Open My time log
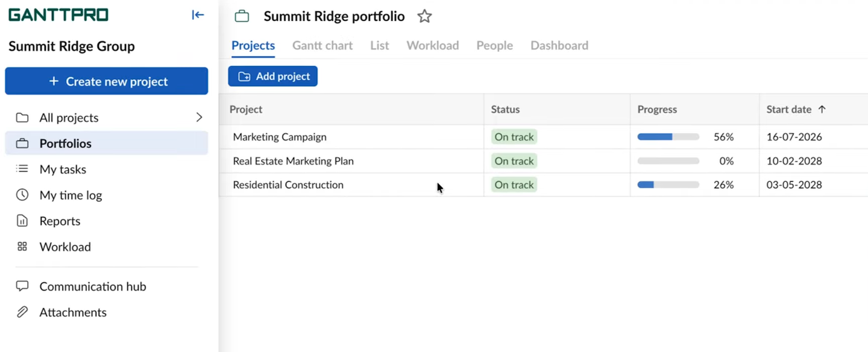Viewport: 868px width, 352px height. coord(107,195)
